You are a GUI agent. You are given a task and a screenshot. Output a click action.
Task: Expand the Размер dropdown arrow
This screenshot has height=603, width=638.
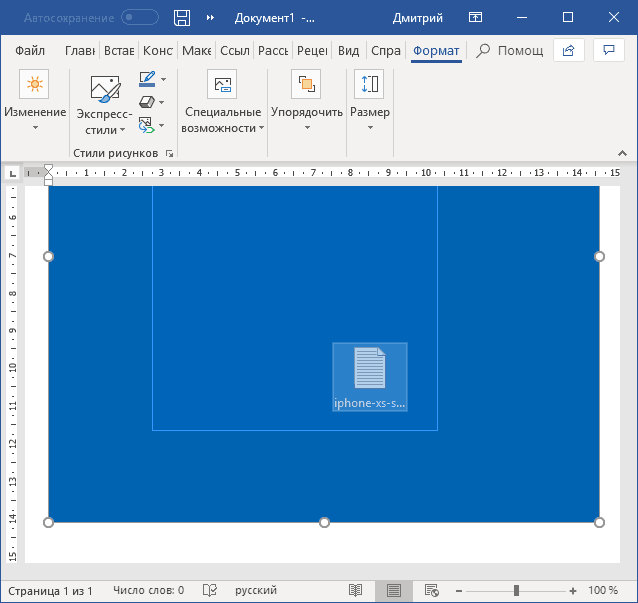click(370, 128)
